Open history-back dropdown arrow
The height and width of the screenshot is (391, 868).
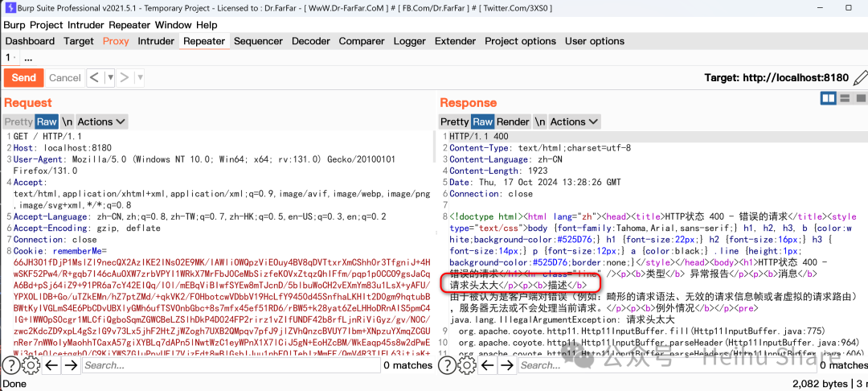pos(110,77)
